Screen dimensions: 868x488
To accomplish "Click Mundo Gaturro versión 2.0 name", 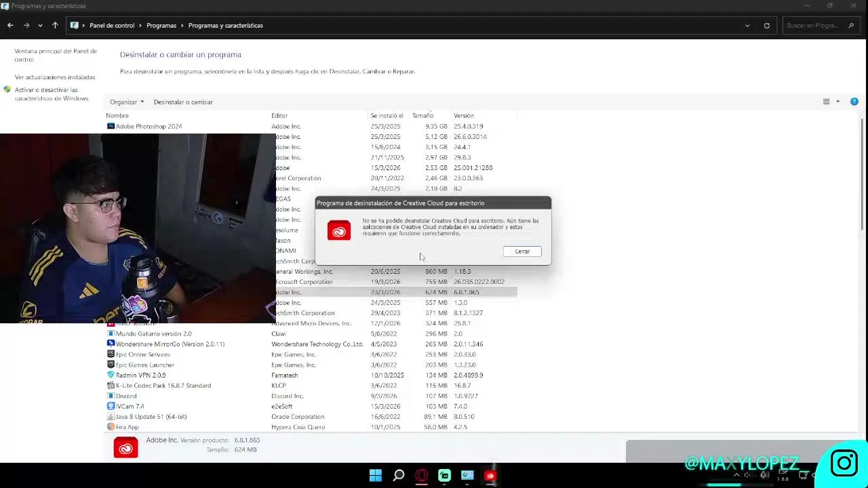I will pos(153,333).
